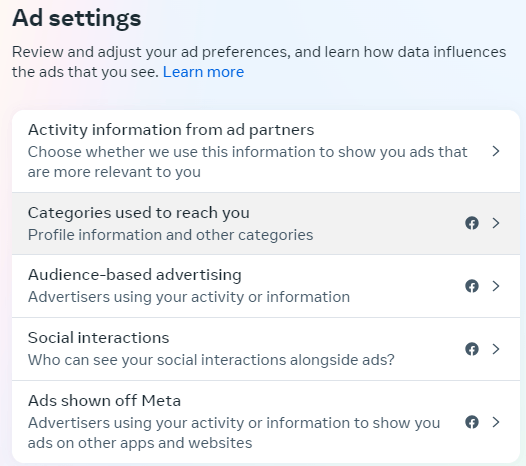Click Advertisers using your activity or information subtitle
Screen dimensions: 526x466
pos(189,297)
